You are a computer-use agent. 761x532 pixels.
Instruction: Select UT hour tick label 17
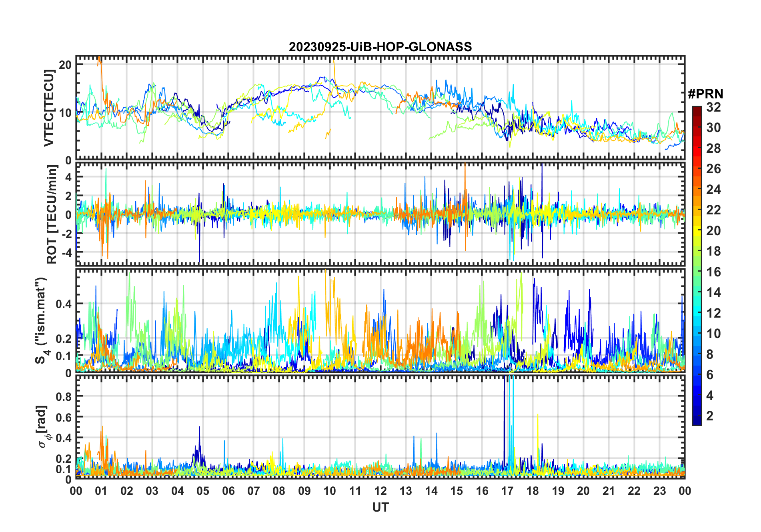pyautogui.click(x=507, y=491)
